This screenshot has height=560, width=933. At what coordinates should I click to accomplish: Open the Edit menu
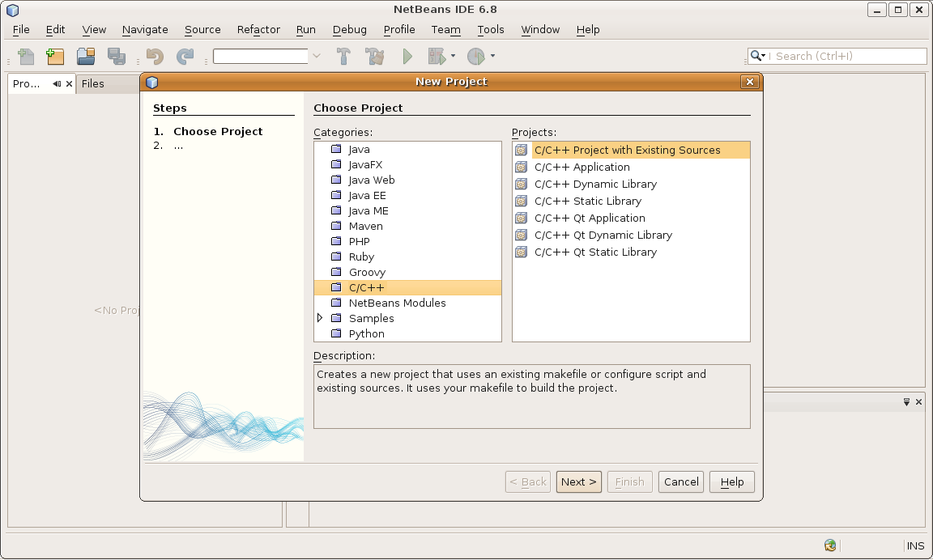55,30
